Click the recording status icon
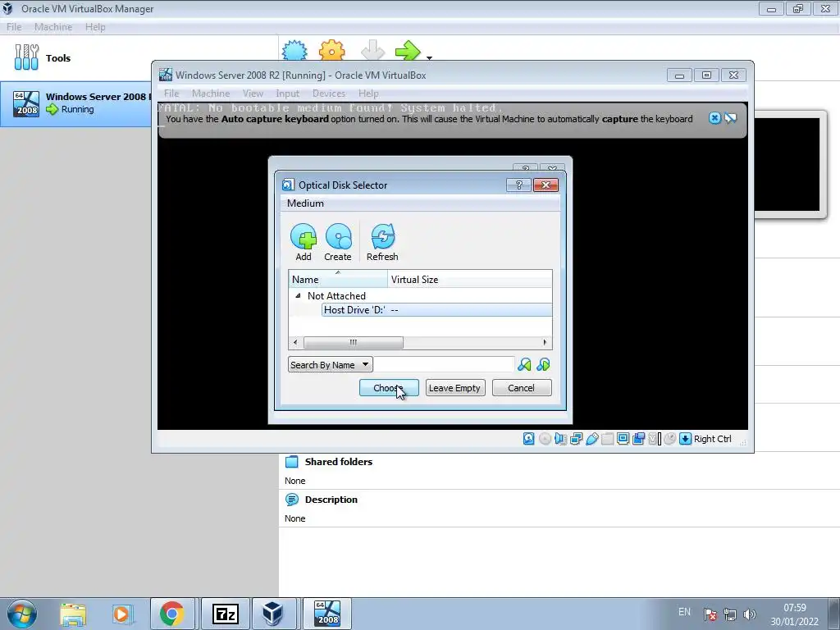The width and height of the screenshot is (840, 630). [638, 439]
